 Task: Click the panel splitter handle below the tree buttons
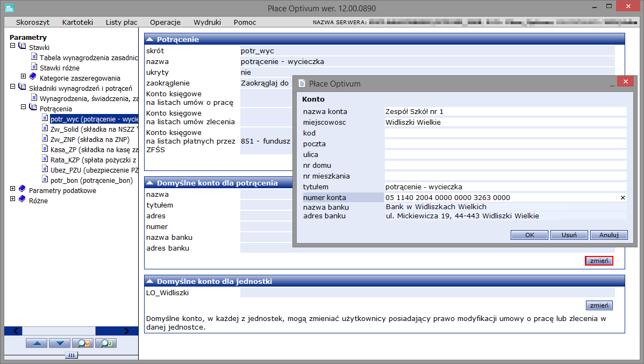(x=71, y=355)
